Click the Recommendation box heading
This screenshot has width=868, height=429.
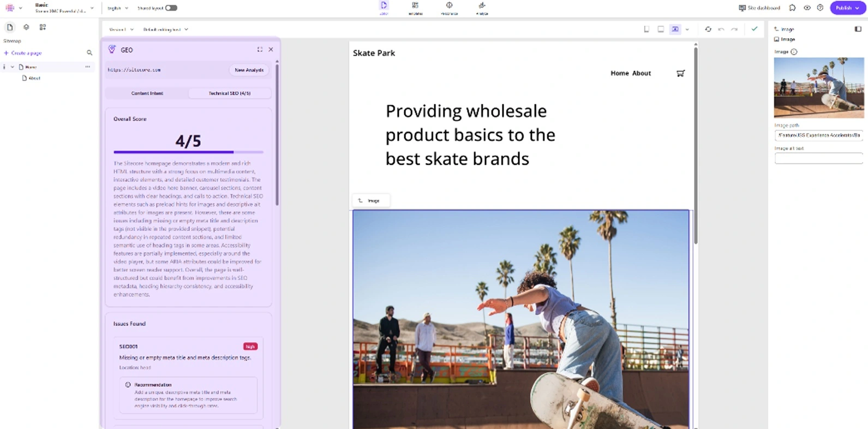153,385
